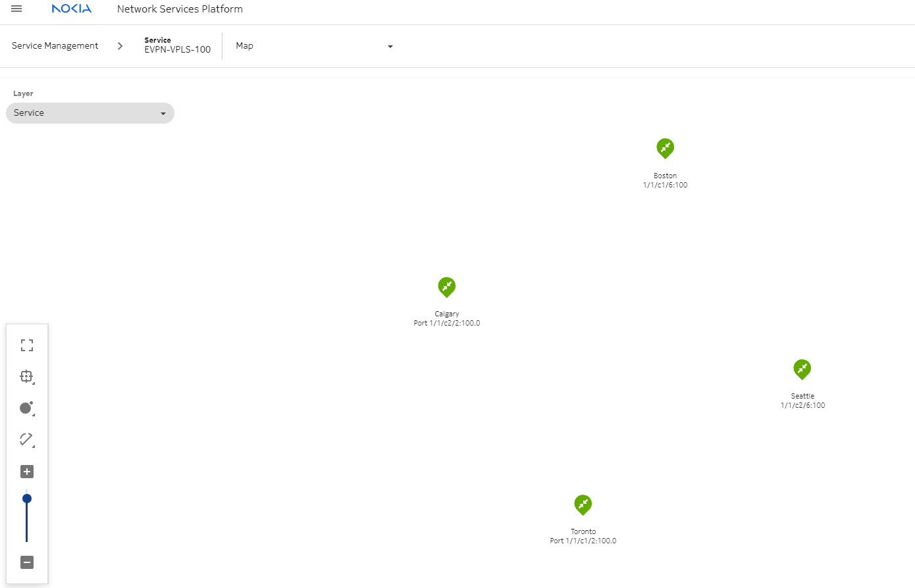Click the fit-to-screen map icon
Image resolution: width=915 pixels, height=588 pixels.
pos(27,345)
